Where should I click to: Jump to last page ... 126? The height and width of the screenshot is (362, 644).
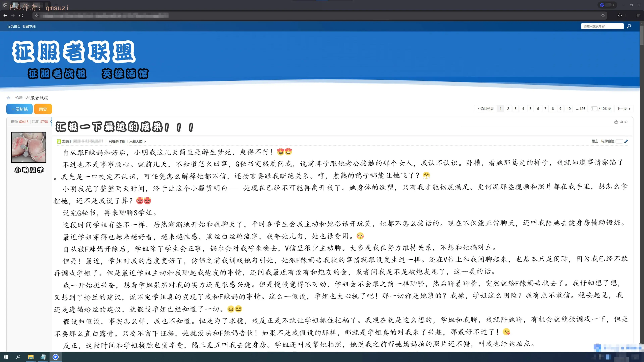581,108
